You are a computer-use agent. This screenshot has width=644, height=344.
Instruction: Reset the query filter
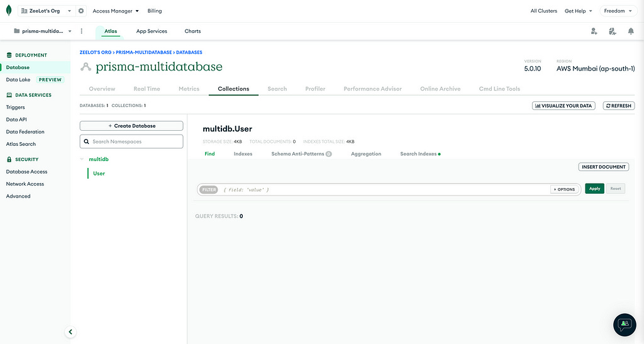[615, 189]
